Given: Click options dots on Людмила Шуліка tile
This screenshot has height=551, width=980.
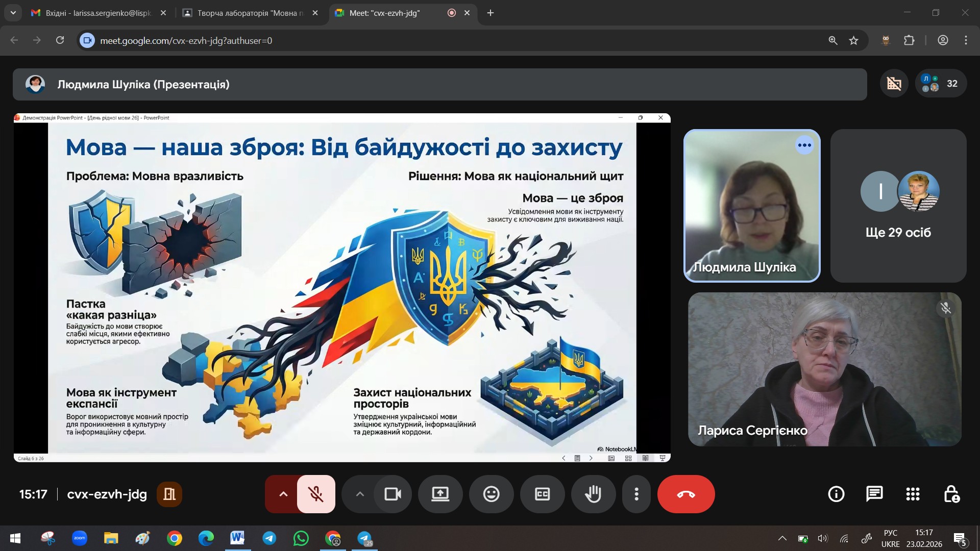Looking at the screenshot, I should click(x=804, y=145).
